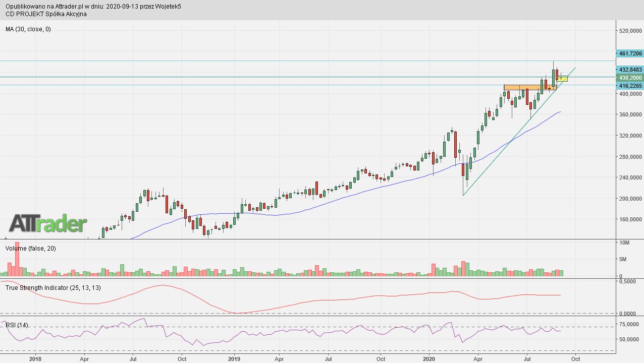
Task: Click the 432,8483 price level label
Action: [x=629, y=70]
